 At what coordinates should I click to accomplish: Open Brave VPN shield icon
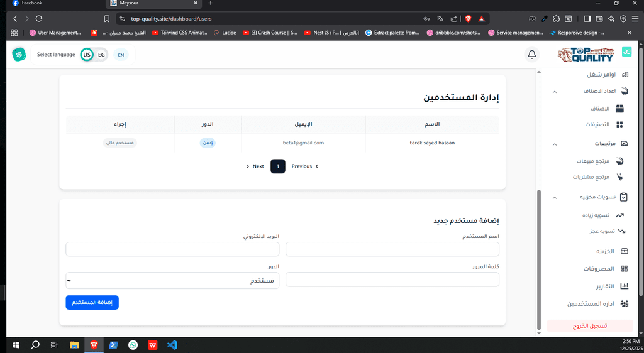click(623, 19)
